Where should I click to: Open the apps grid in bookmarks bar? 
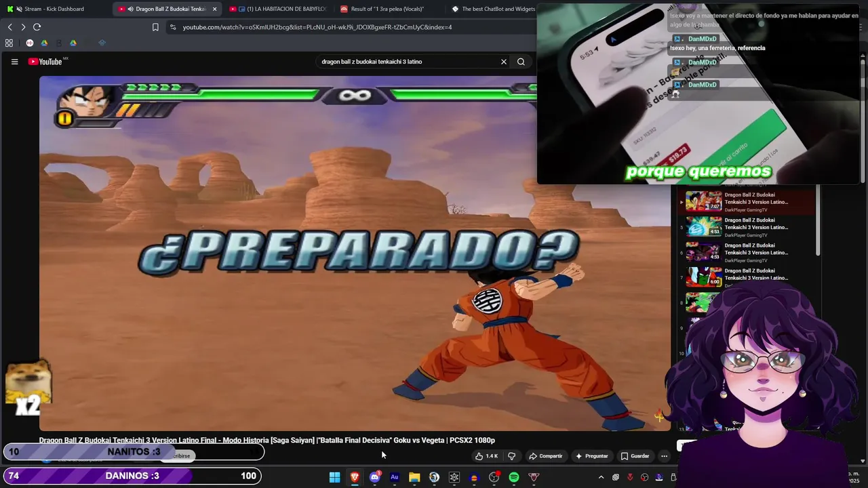tap(9, 43)
